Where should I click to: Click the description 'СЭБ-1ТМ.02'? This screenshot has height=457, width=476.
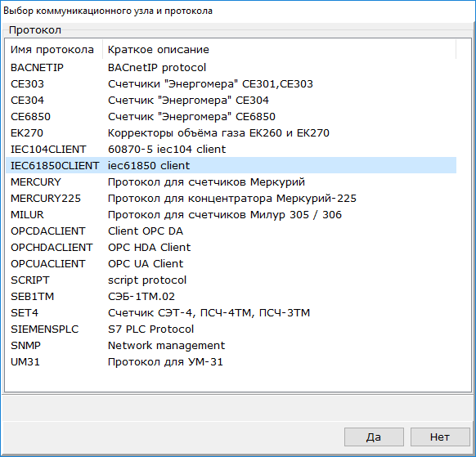(x=141, y=297)
